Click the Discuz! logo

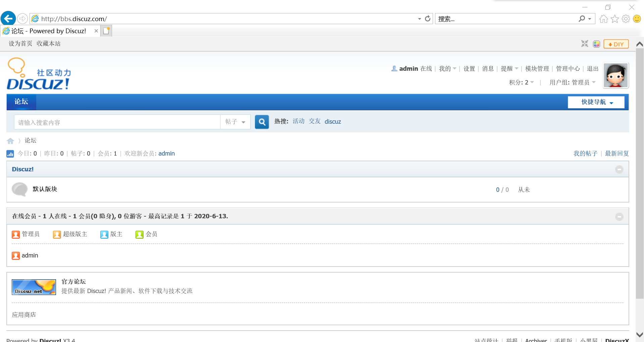pyautogui.click(x=39, y=74)
